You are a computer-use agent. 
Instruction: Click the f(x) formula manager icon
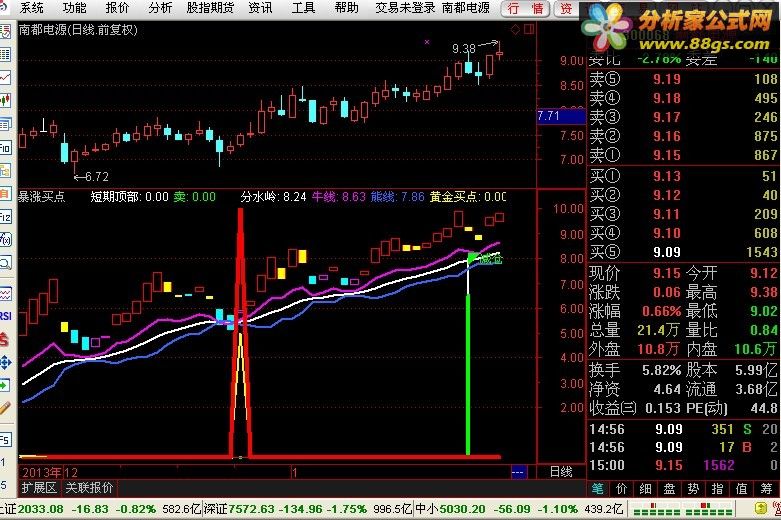click(5, 240)
